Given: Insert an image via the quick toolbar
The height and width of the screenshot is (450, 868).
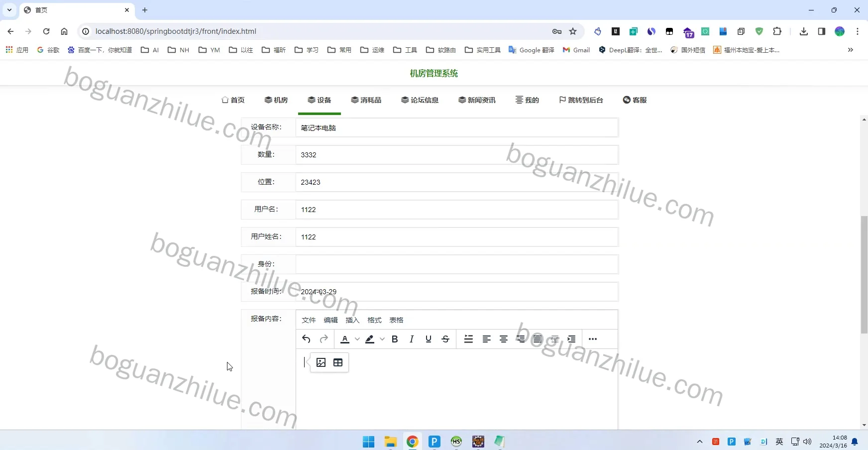Looking at the screenshot, I should 321,362.
